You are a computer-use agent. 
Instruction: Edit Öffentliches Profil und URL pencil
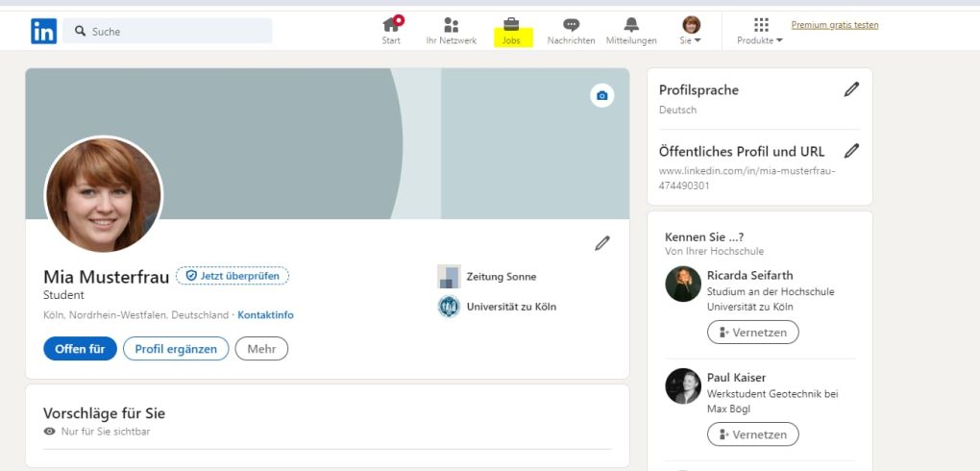pyautogui.click(x=850, y=151)
